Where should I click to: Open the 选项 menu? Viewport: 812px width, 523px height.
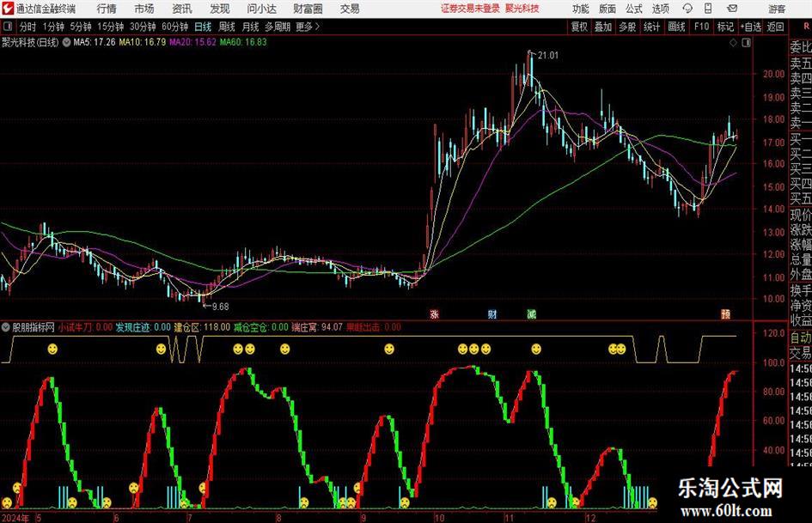click(x=660, y=9)
